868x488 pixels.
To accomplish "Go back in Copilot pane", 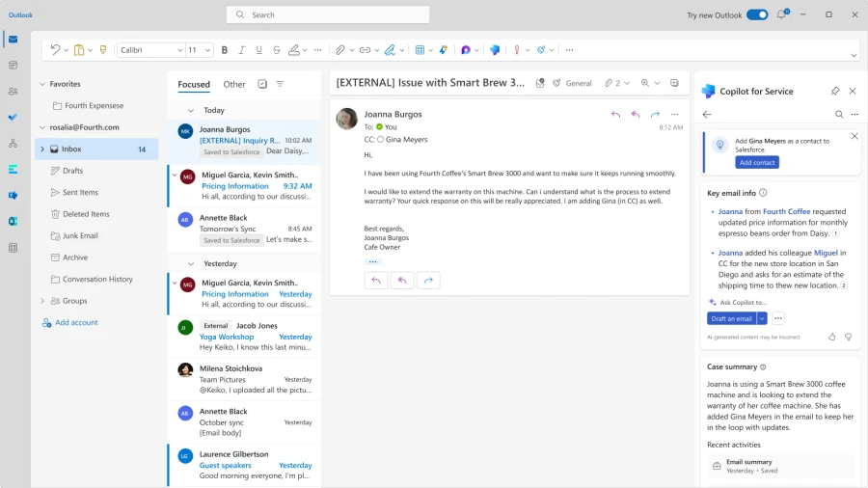I will [x=707, y=114].
